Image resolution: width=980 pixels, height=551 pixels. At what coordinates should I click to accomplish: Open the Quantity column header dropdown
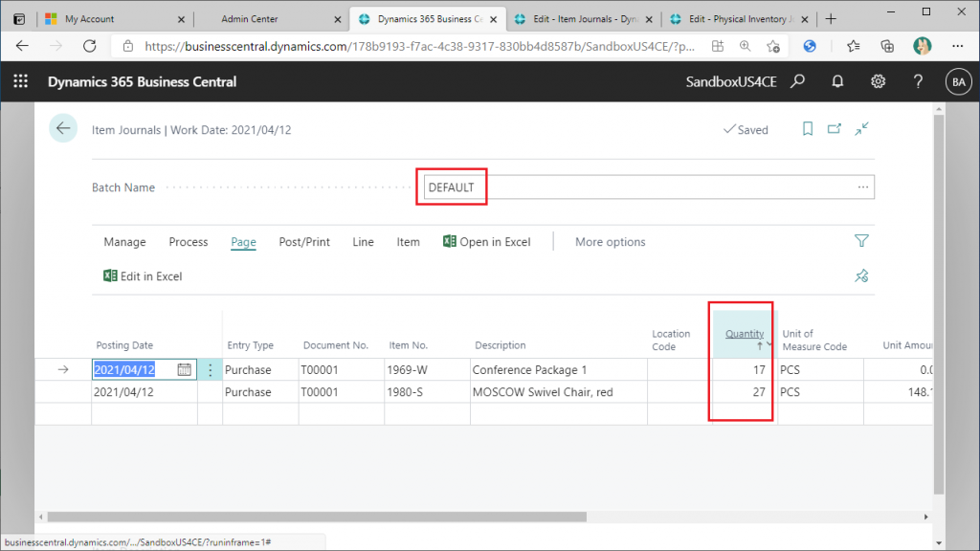[x=768, y=344]
